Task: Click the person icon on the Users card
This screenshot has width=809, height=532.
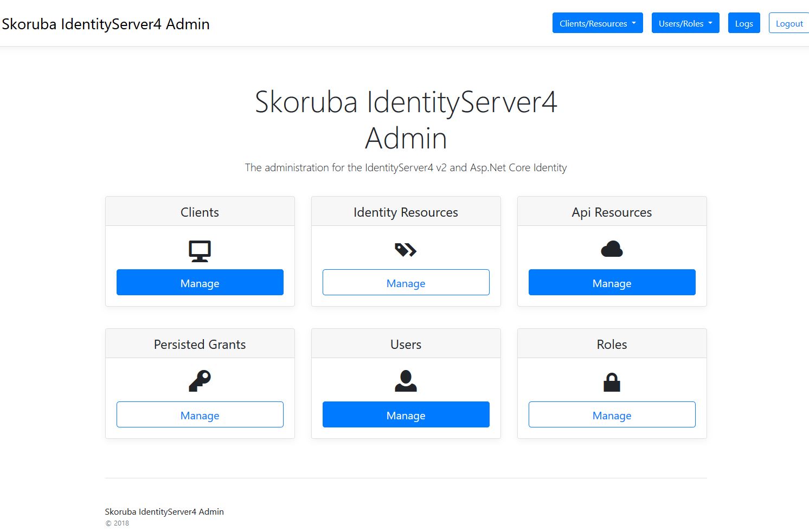Action: point(406,380)
